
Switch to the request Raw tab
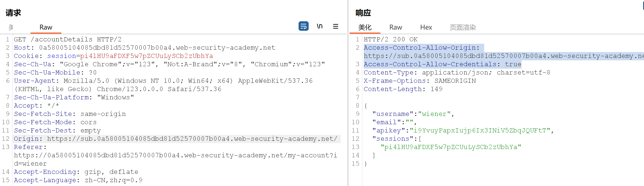46,27
